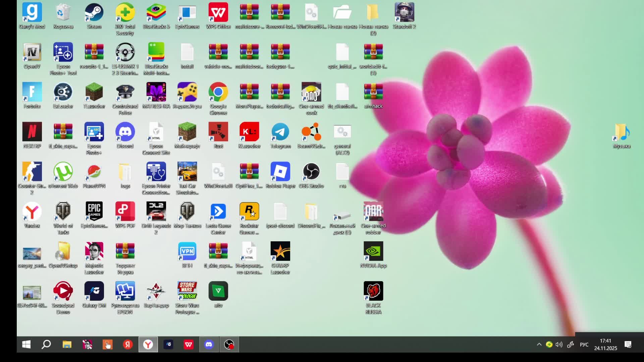This screenshot has width=644, height=362.
Task: Click the taskbar clock and date
Action: (605, 344)
